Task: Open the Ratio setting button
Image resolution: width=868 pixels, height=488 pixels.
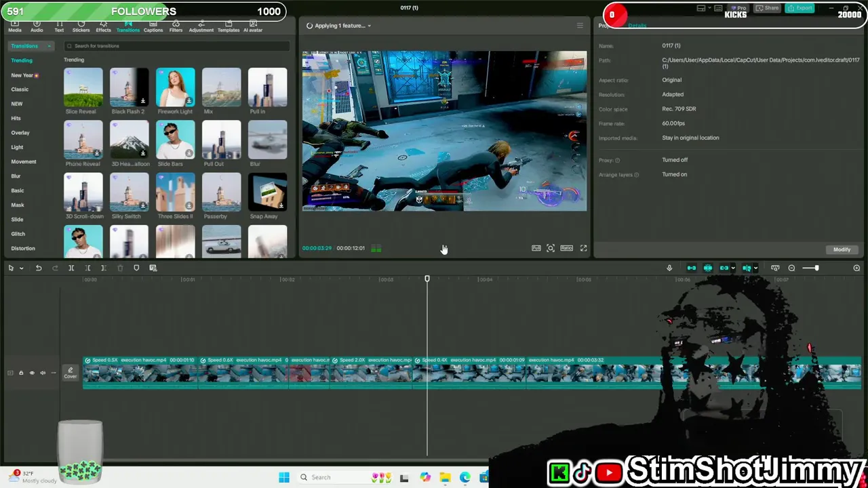Action: [x=566, y=248]
